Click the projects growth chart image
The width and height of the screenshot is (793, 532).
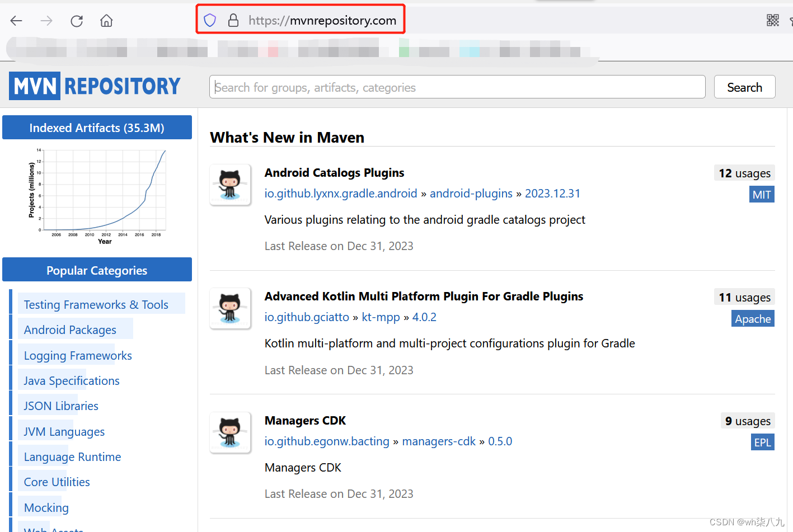pyautogui.click(x=97, y=196)
